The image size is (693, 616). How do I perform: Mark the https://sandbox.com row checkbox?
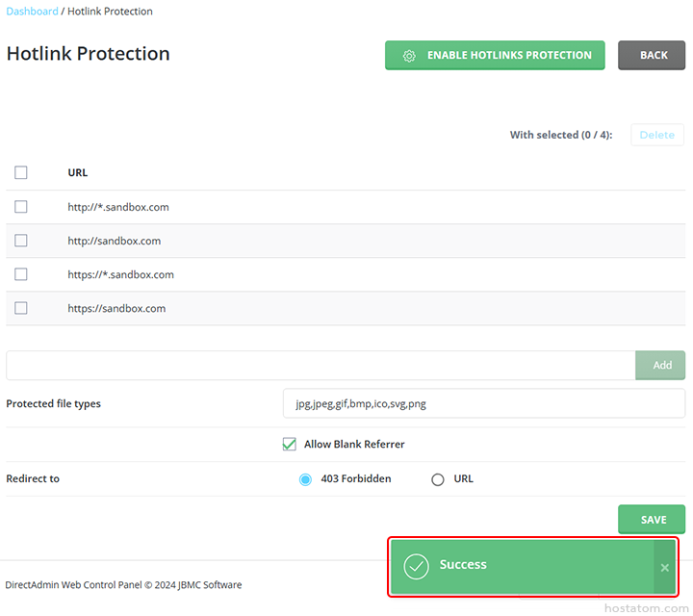[x=21, y=308]
